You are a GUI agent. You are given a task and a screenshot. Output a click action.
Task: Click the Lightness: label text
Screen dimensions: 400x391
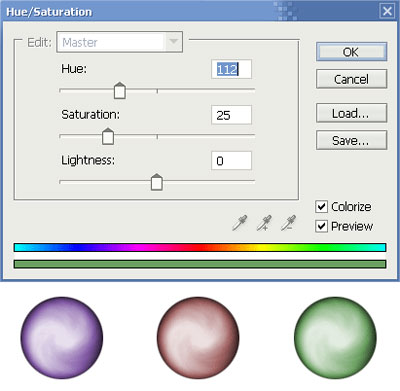point(88,160)
